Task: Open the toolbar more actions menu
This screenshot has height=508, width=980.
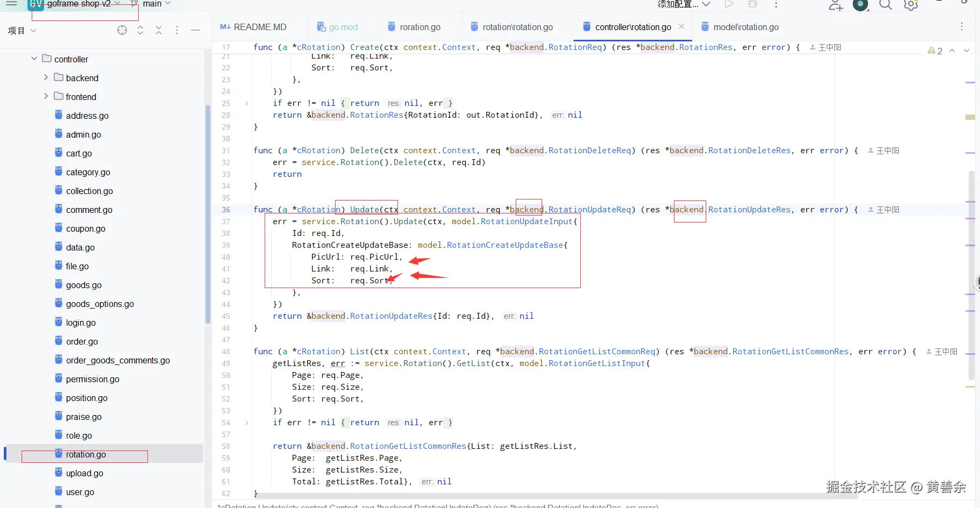Action: coord(776,4)
